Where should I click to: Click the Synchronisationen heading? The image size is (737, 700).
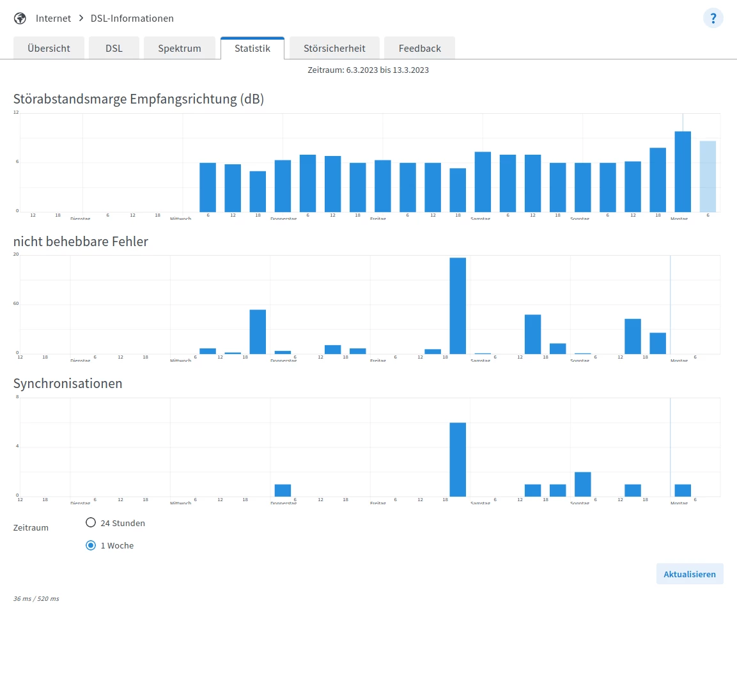[x=68, y=384]
